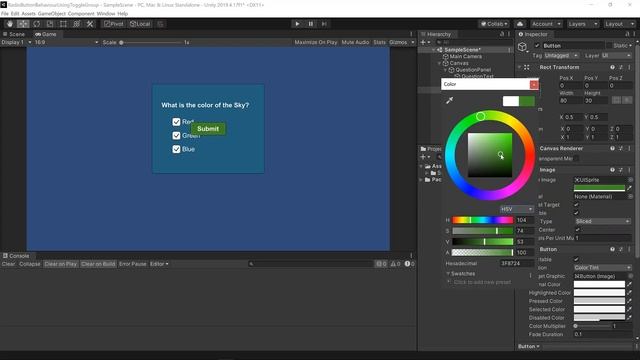
Task: Open the File menu
Action: (4, 13)
